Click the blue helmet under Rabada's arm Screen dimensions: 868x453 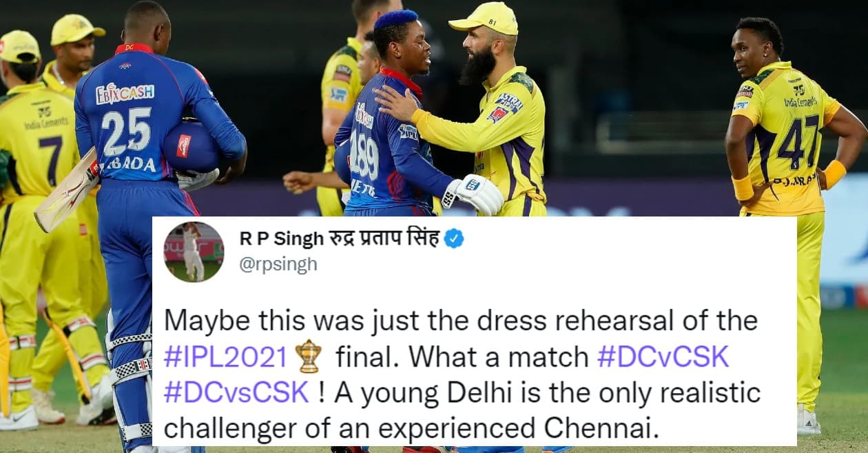point(192,146)
